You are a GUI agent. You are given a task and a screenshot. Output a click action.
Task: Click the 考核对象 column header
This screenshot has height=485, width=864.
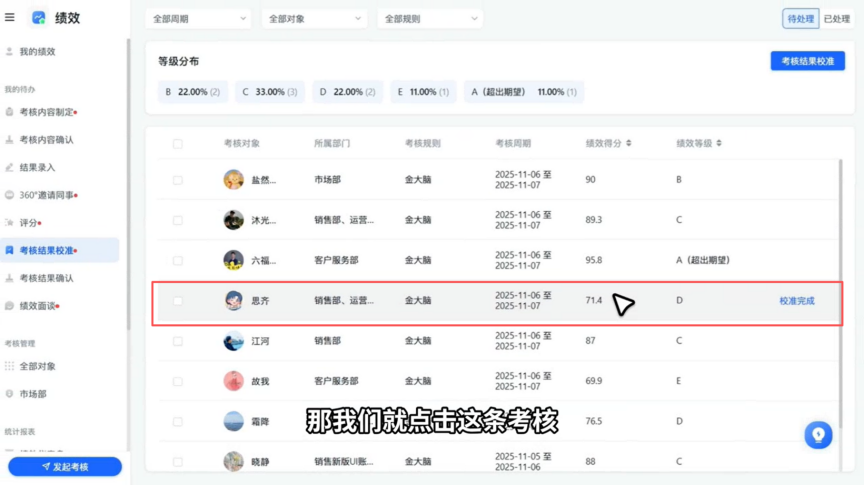[241, 143]
